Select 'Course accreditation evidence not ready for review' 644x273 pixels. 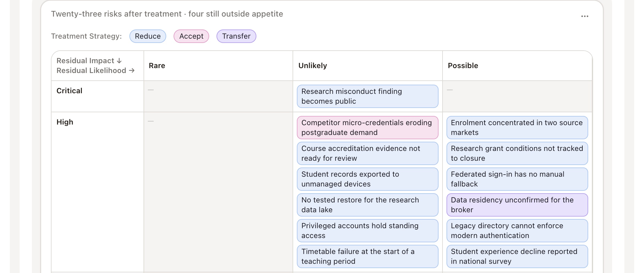coord(368,153)
